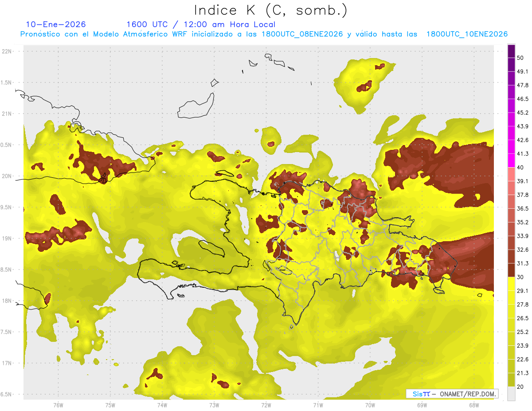Click the colorbar value '27.8'

point(522,305)
